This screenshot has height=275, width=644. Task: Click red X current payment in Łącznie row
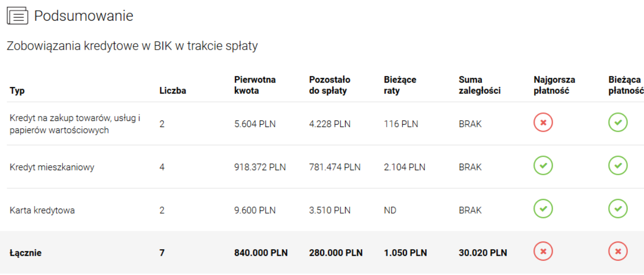pyautogui.click(x=618, y=251)
